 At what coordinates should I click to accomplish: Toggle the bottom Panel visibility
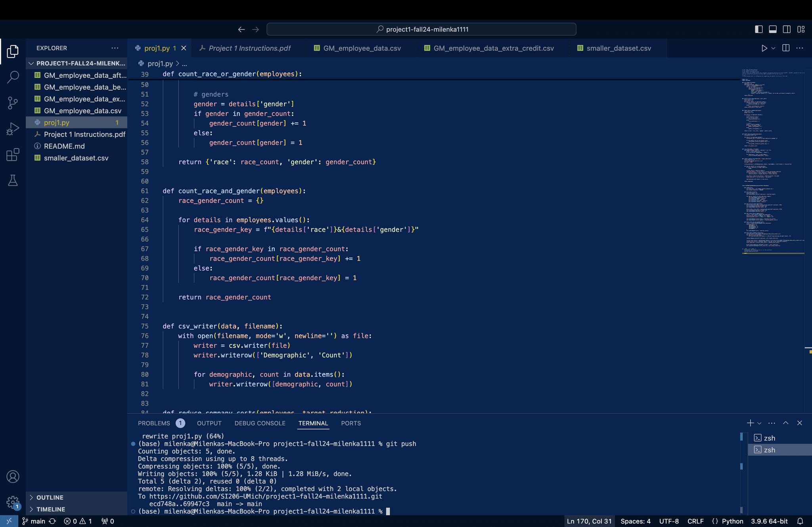[x=773, y=29]
